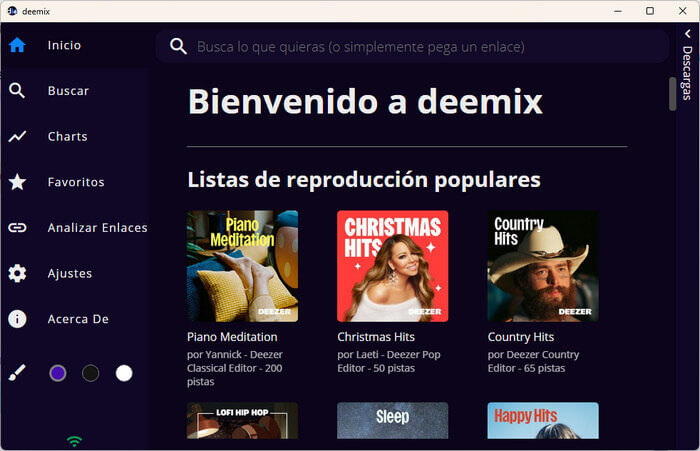Click the green wifi connection icon
The height and width of the screenshot is (451, 700).
(x=74, y=442)
